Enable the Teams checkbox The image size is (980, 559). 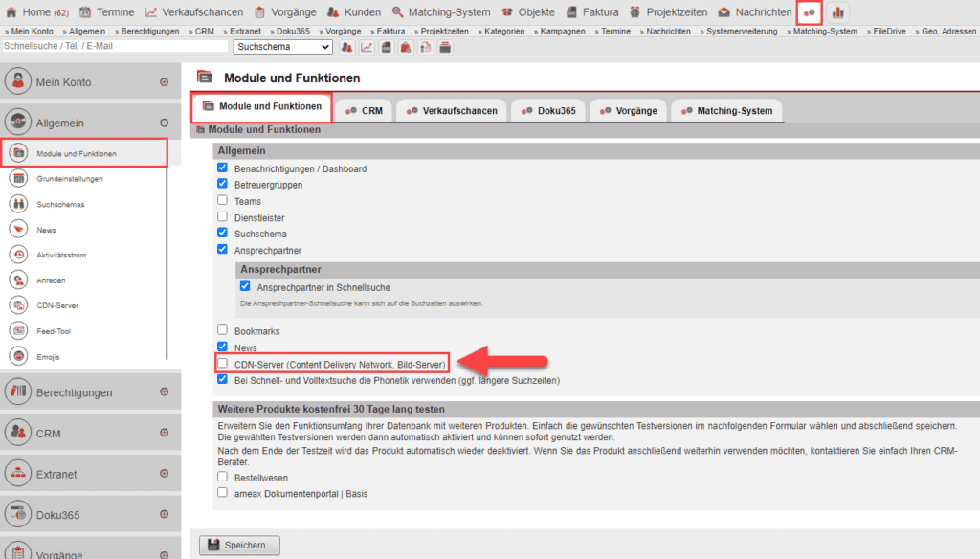(222, 201)
